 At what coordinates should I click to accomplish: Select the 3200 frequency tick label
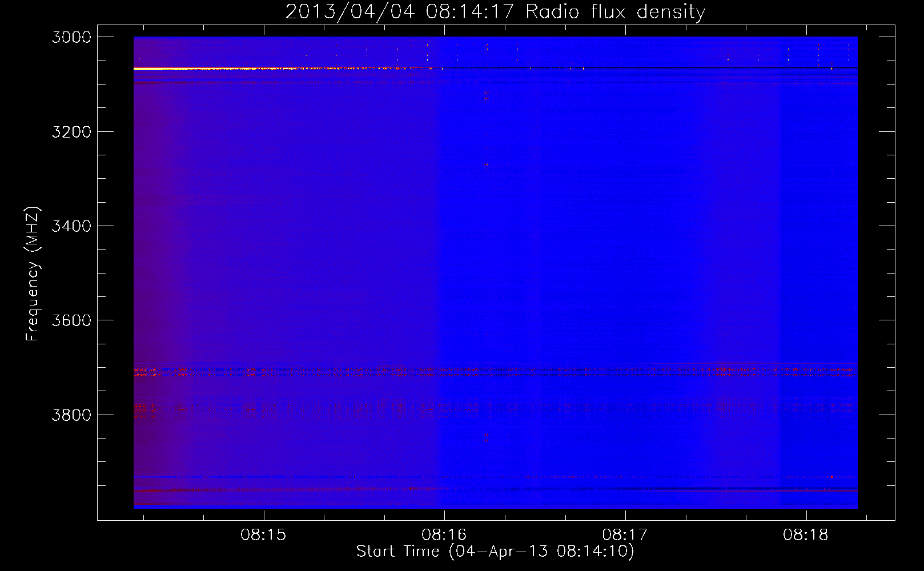71,132
